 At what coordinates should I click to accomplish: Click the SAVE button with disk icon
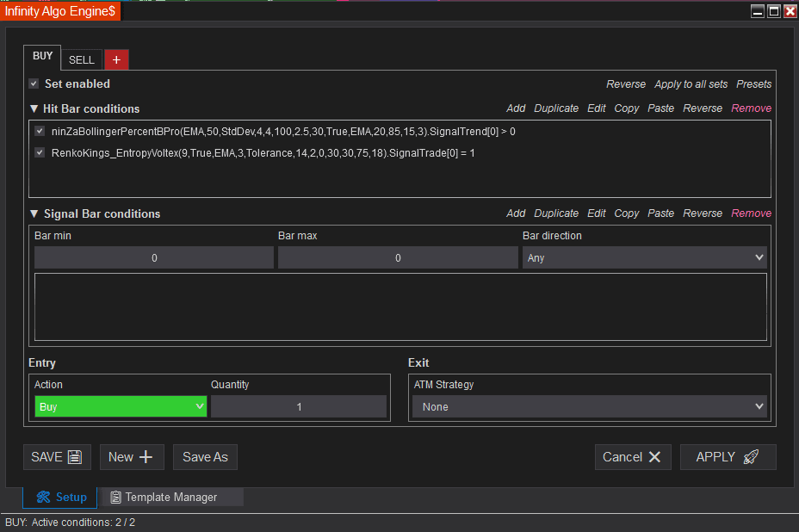pos(57,457)
